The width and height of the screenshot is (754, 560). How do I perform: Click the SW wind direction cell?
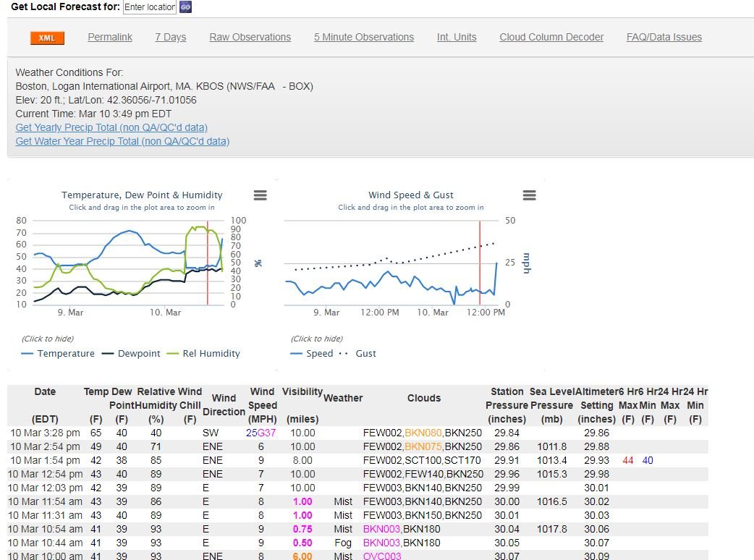point(211,433)
